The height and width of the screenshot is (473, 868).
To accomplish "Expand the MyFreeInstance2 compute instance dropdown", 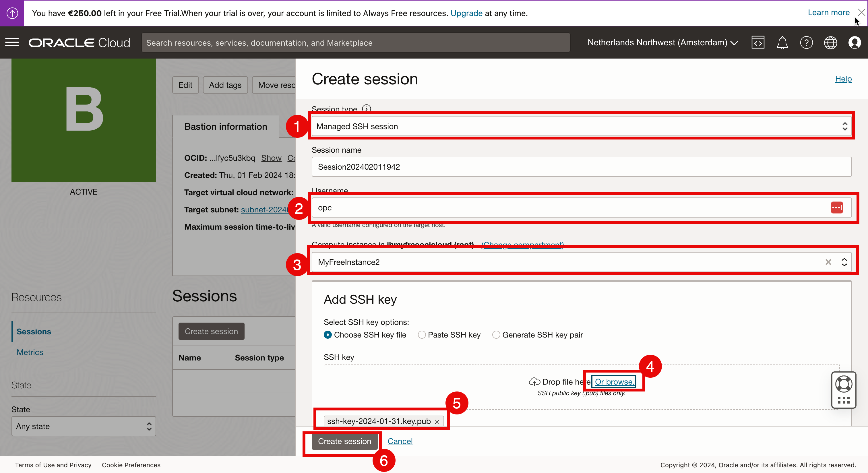I will tap(844, 262).
